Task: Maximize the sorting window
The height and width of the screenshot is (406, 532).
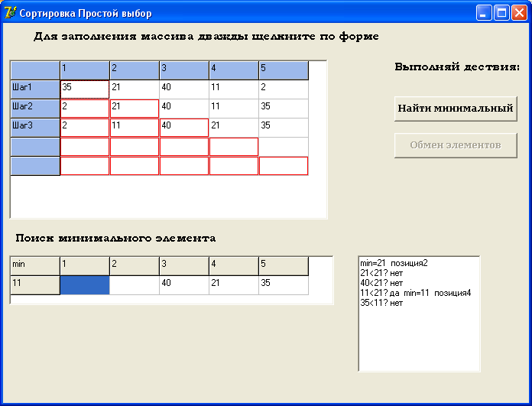Action: 501,13
